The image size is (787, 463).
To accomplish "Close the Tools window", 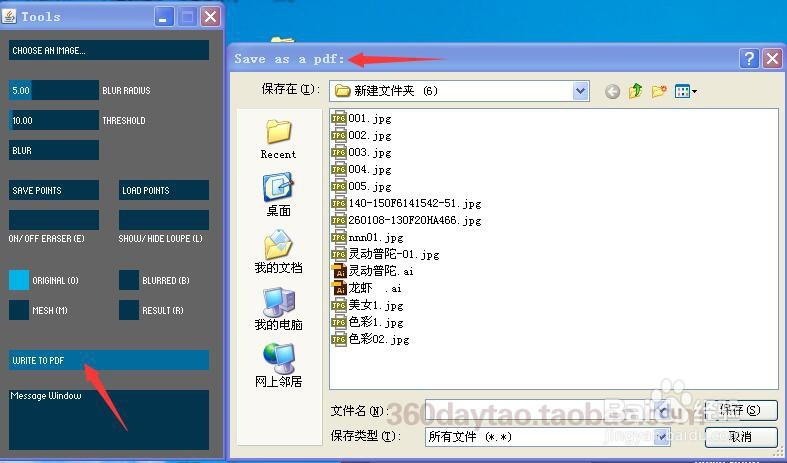I will (211, 17).
